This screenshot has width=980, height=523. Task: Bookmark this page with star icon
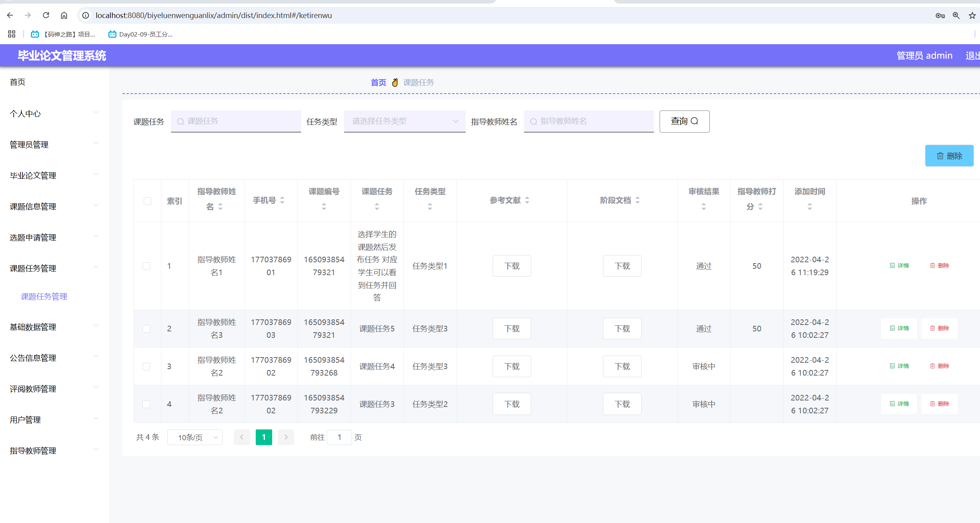coord(972,15)
